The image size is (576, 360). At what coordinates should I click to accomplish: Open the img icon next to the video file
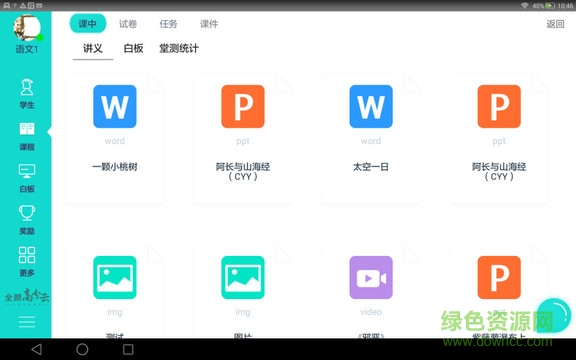pyautogui.click(x=243, y=277)
